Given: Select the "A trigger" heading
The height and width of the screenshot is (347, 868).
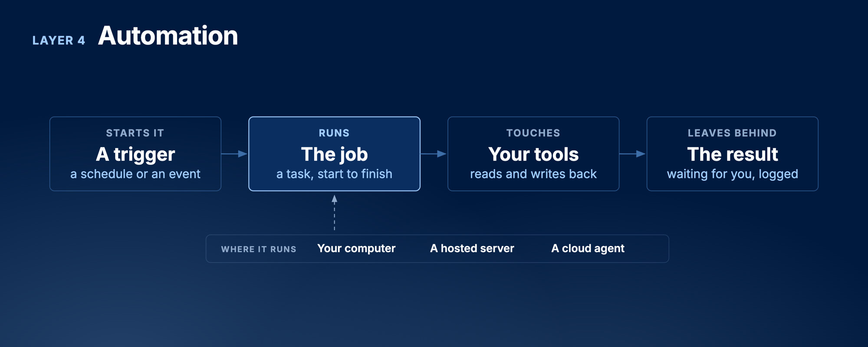Looking at the screenshot, I should pos(135,154).
